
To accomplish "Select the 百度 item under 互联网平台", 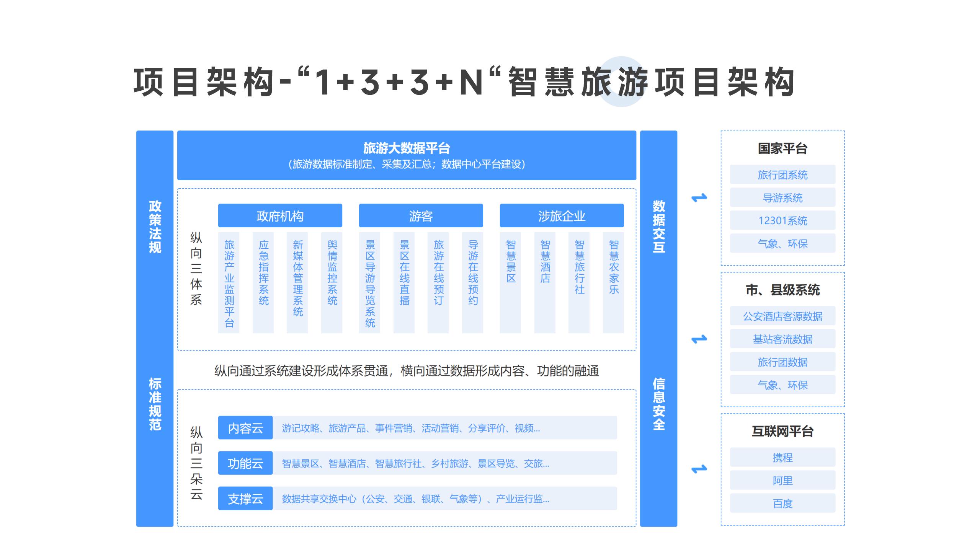I will coord(782,503).
